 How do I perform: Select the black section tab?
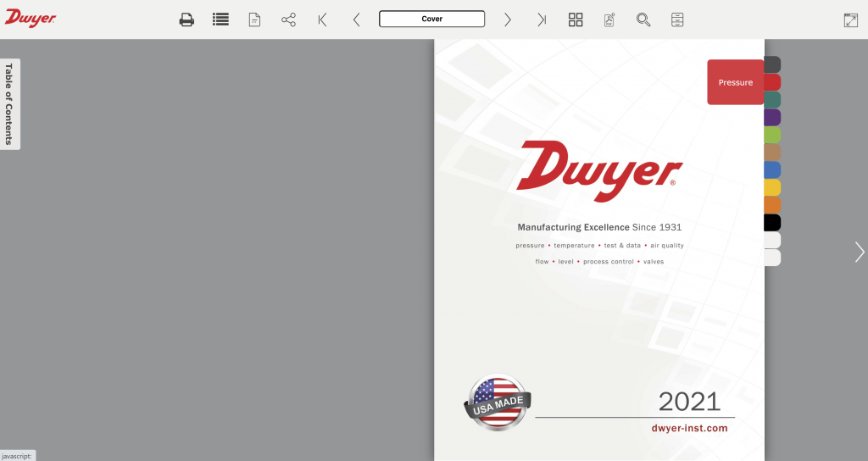772,223
